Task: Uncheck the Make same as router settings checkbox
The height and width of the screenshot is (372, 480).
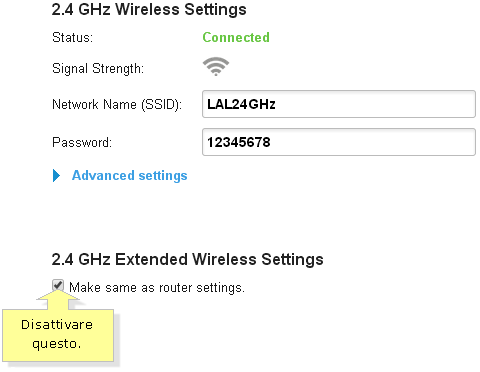Action: 58,285
